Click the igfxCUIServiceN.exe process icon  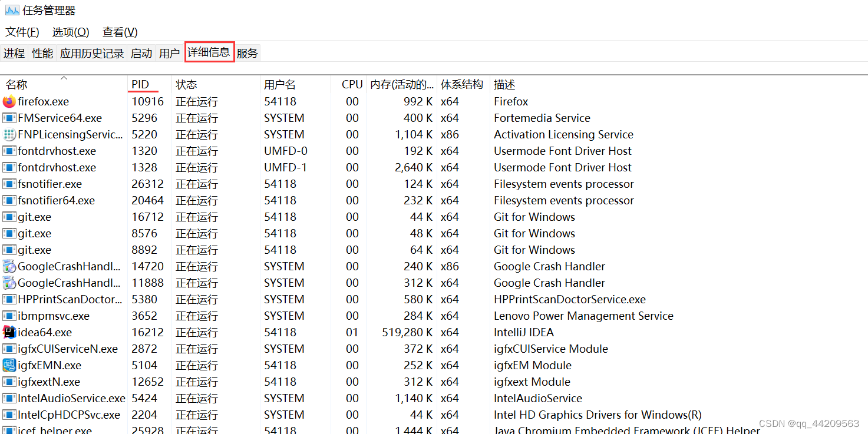pos(9,349)
